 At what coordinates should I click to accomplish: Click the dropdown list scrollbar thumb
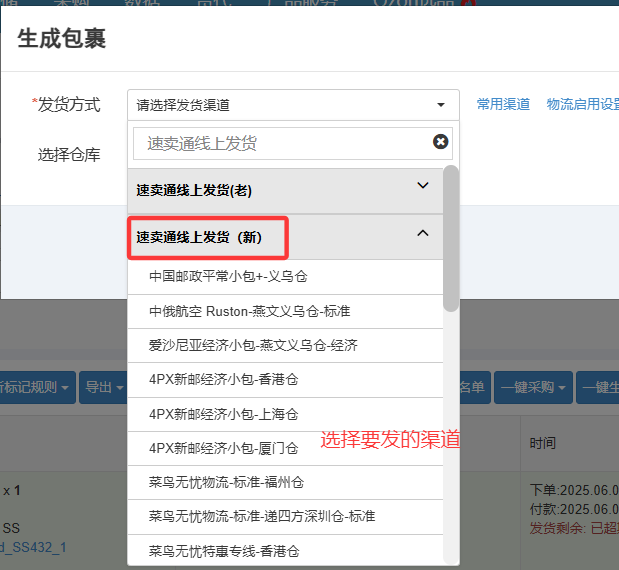click(451, 238)
